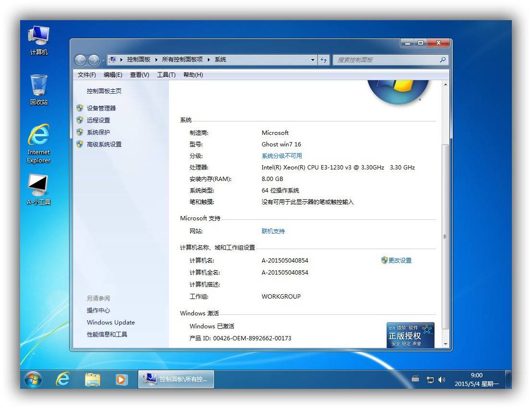Click the shield icon beside 远程设置
Viewport: 532px width, 409px height.
click(80, 120)
